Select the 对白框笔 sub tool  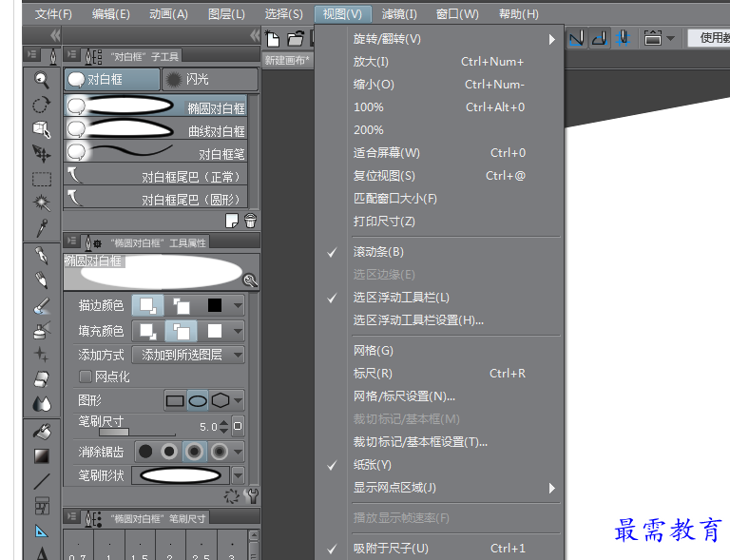pos(156,153)
